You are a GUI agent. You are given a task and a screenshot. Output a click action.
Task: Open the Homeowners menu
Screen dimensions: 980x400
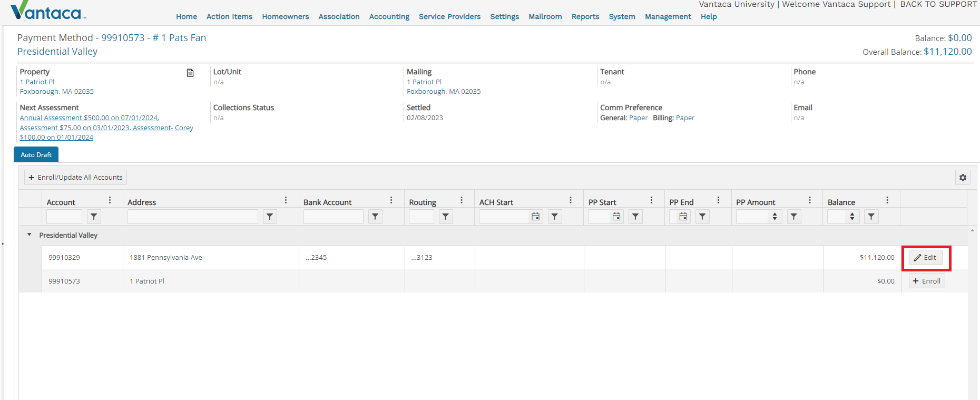(286, 16)
